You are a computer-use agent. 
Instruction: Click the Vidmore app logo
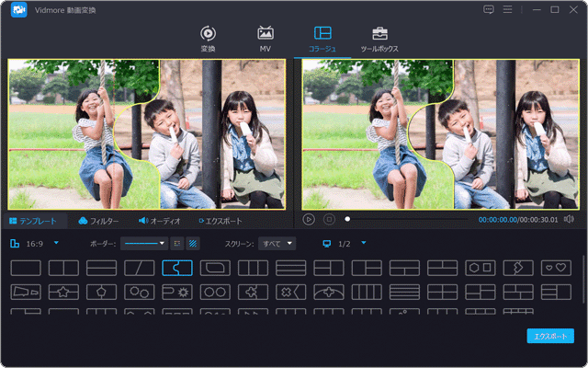(x=18, y=10)
